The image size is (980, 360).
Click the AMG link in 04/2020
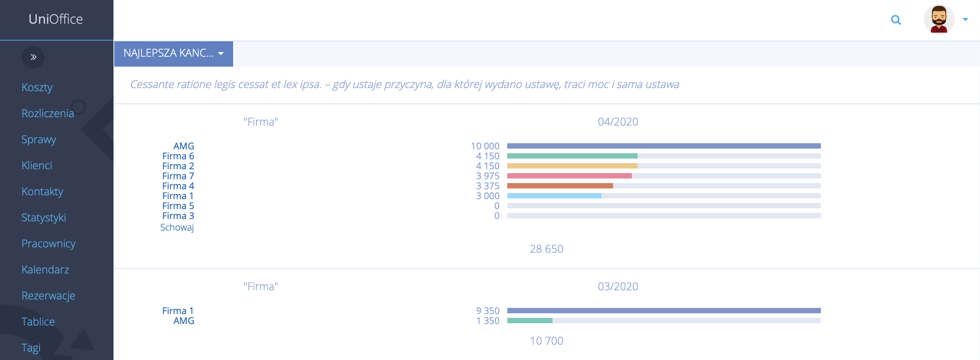pyautogui.click(x=184, y=146)
